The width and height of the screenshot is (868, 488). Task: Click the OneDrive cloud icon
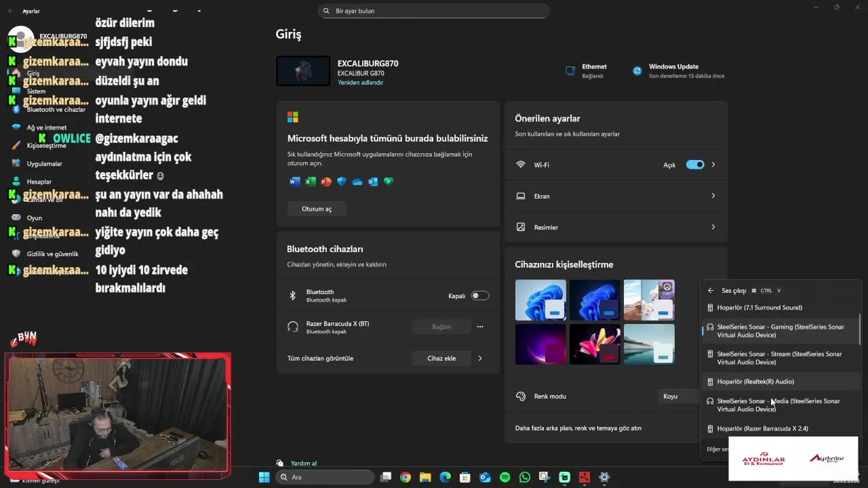[357, 182]
